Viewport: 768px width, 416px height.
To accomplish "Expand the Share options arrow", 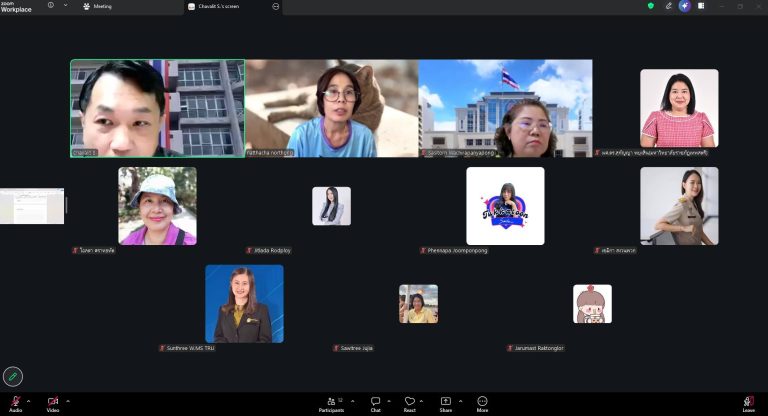I will 460,401.
